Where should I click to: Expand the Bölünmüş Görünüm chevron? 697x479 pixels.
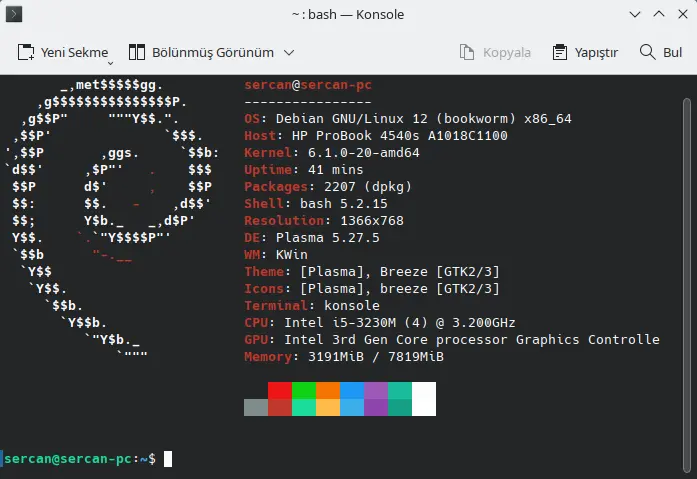[x=289, y=52]
